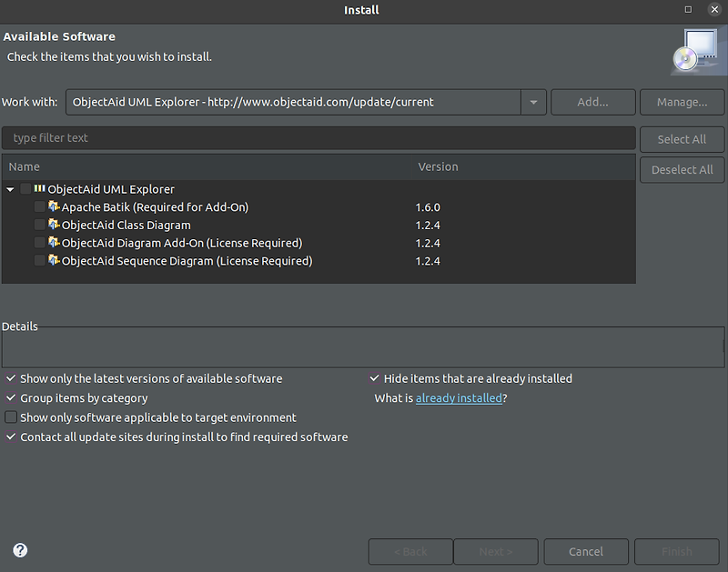This screenshot has width=728, height=572.
Task: Check the ObjectAid UML Explorer category checkbox
Action: 25,188
